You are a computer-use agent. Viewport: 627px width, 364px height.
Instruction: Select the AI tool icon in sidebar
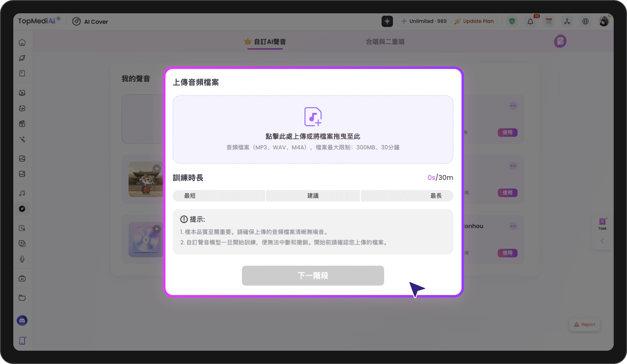(x=22, y=278)
